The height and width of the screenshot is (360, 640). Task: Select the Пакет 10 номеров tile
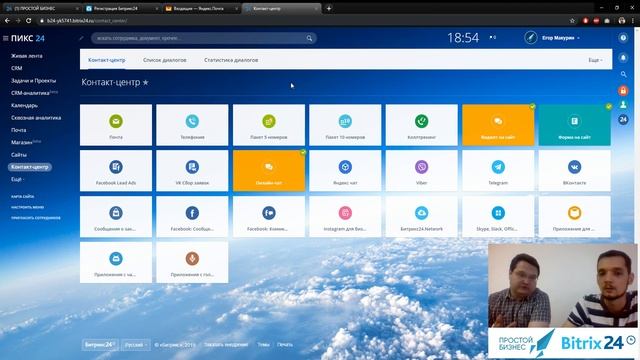(x=345, y=125)
